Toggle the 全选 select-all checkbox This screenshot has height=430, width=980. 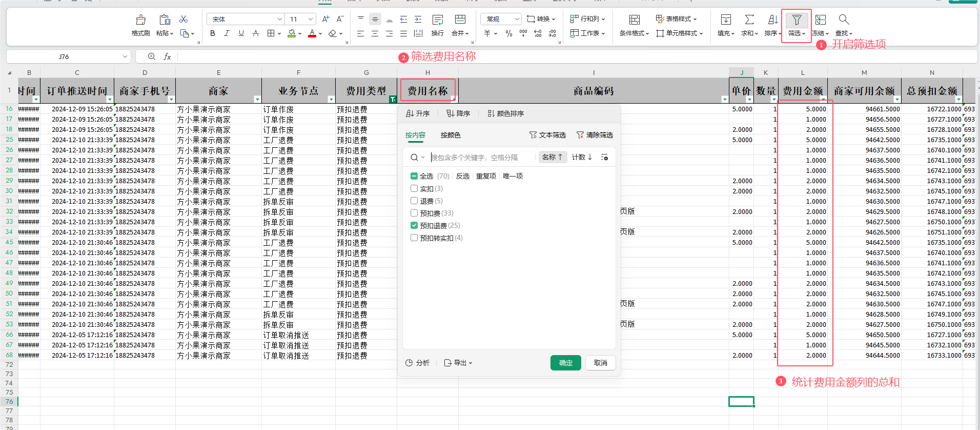[x=414, y=176]
